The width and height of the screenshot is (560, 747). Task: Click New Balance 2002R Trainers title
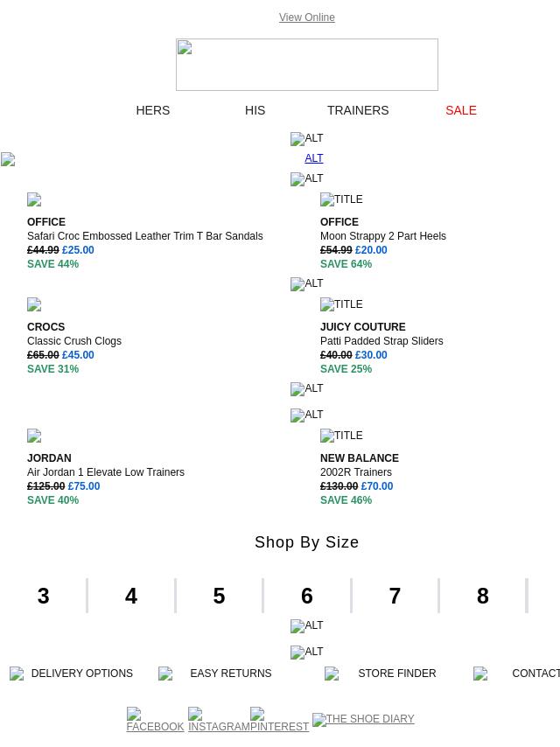click(x=356, y=472)
